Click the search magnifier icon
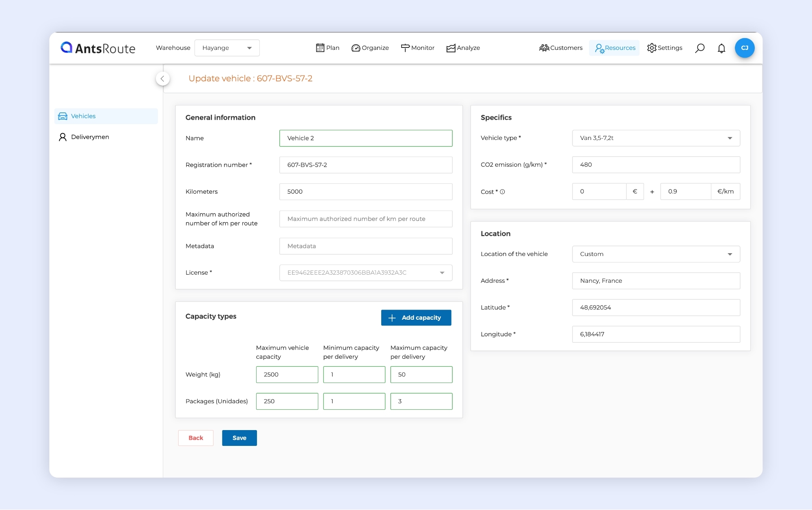 point(700,48)
